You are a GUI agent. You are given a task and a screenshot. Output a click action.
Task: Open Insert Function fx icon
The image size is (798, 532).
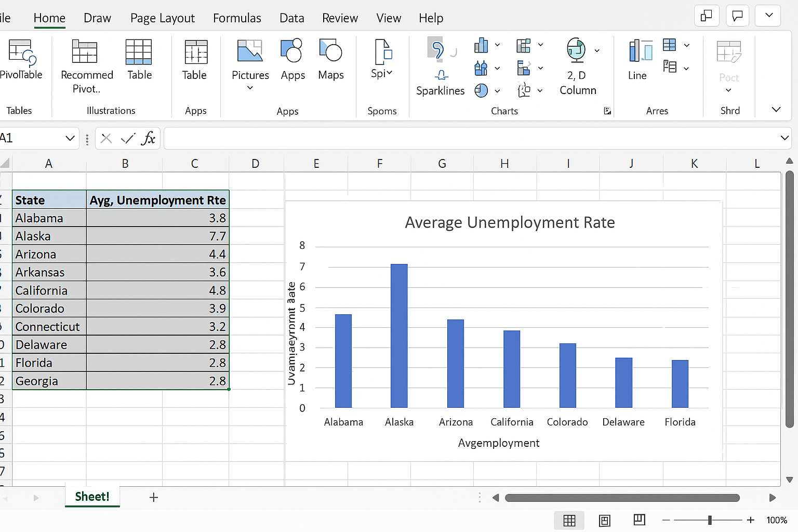pyautogui.click(x=148, y=138)
